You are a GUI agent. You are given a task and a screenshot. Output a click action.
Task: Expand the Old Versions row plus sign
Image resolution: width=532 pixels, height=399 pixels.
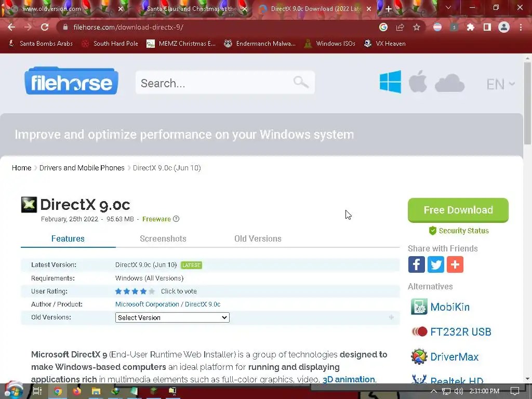point(391,317)
